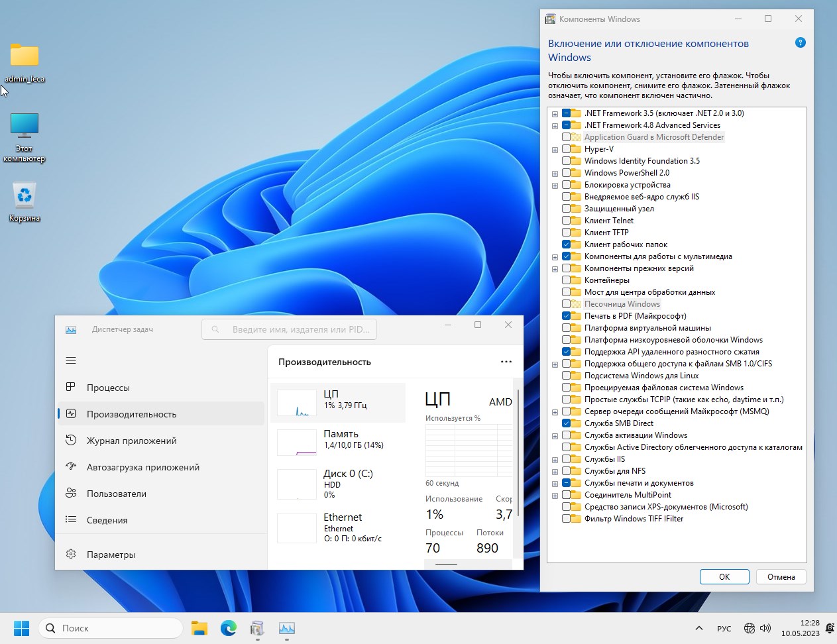Open the Автозагрузка приложений section
The height and width of the screenshot is (644, 837).
[142, 467]
